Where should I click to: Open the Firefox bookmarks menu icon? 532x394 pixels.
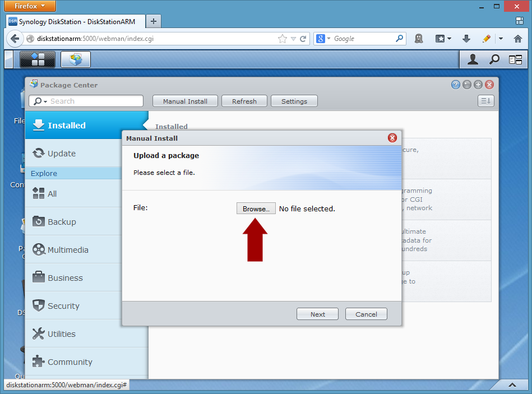(x=440, y=39)
